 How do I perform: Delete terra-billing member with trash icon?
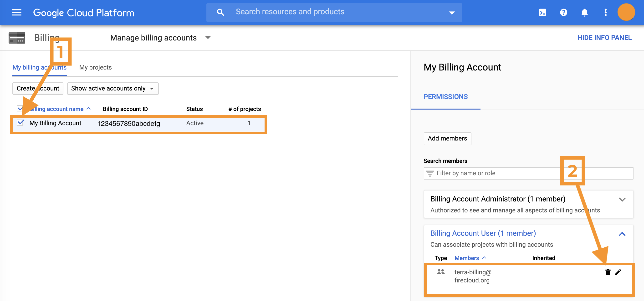(608, 272)
